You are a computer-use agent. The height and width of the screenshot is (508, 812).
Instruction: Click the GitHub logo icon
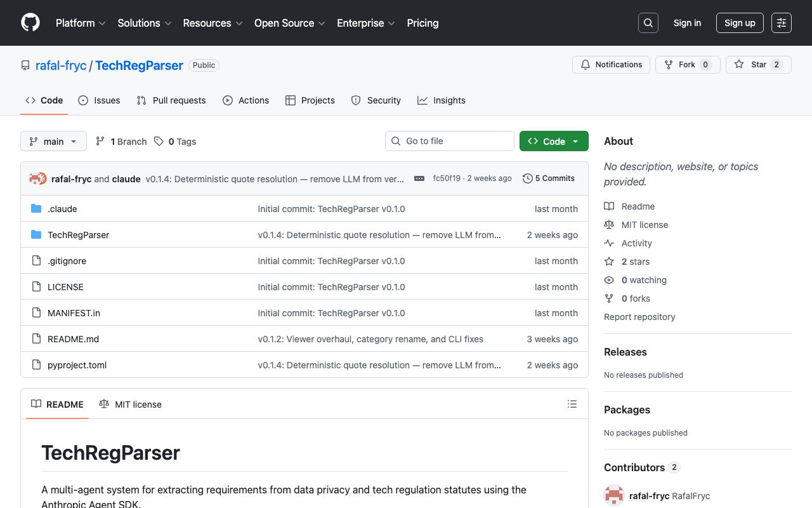(30, 23)
